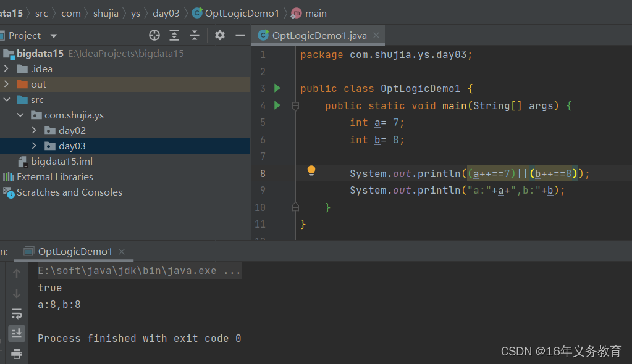Expand the .idea folder
This screenshot has height=364, width=632.
[x=6, y=68]
